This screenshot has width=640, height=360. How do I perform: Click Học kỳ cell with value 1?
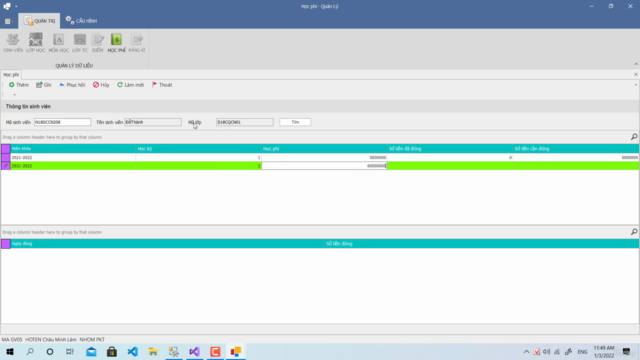click(x=199, y=158)
